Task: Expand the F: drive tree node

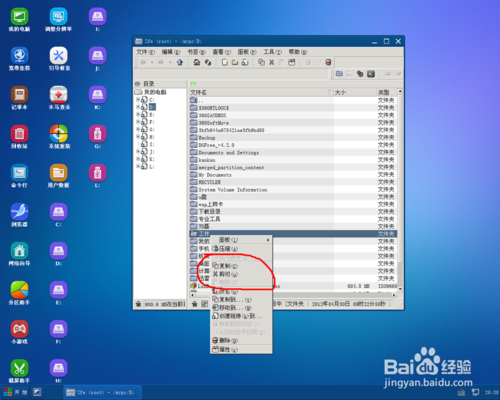Action: pos(138,122)
